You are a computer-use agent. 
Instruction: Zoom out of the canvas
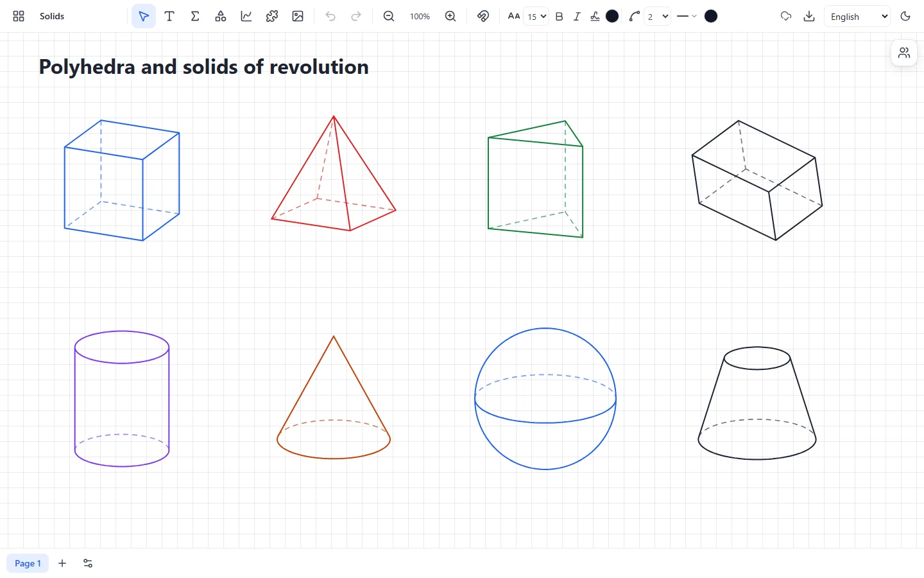[389, 16]
